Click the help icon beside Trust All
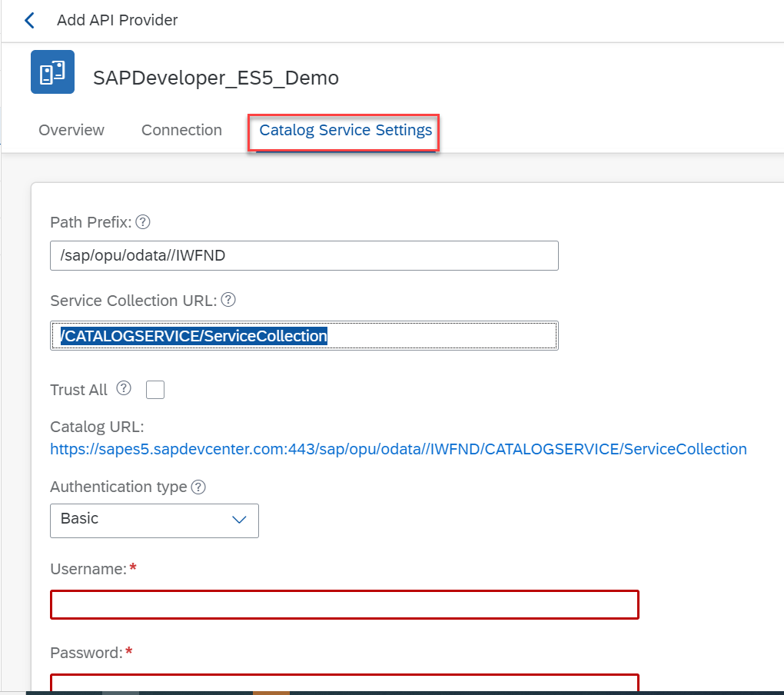 [124, 389]
